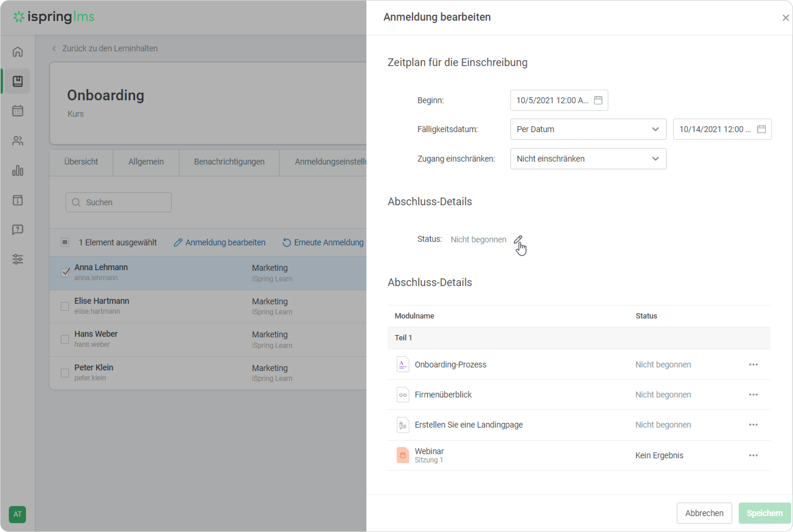Image resolution: width=793 pixels, height=532 pixels.
Task: Open the Users section in sidebar
Action: pos(18,141)
